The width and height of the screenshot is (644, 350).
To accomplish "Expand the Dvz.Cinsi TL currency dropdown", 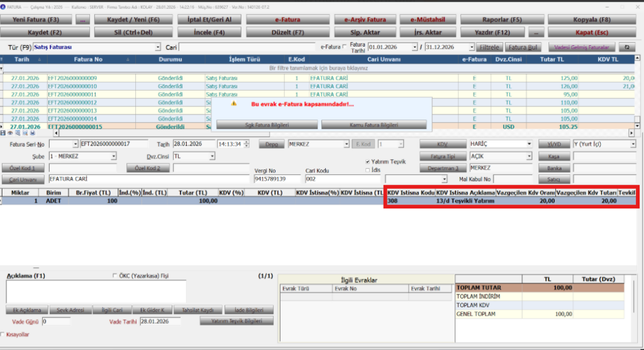I will pos(212,156).
